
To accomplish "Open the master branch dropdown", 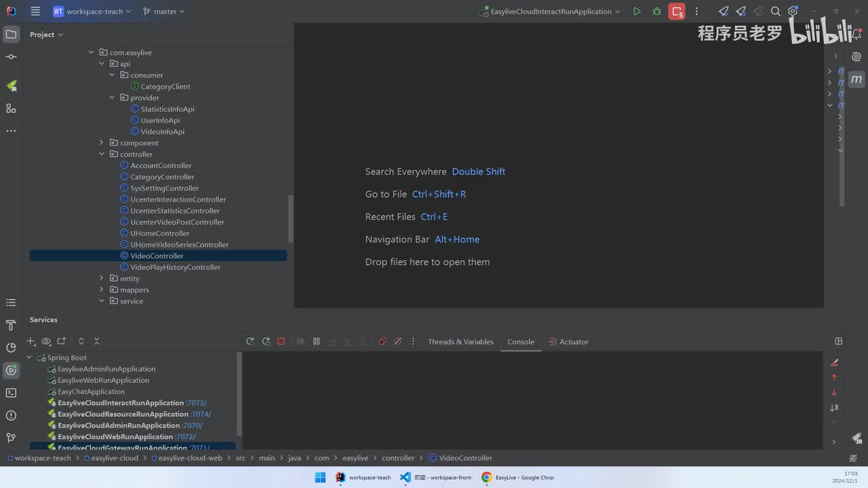I will [165, 12].
